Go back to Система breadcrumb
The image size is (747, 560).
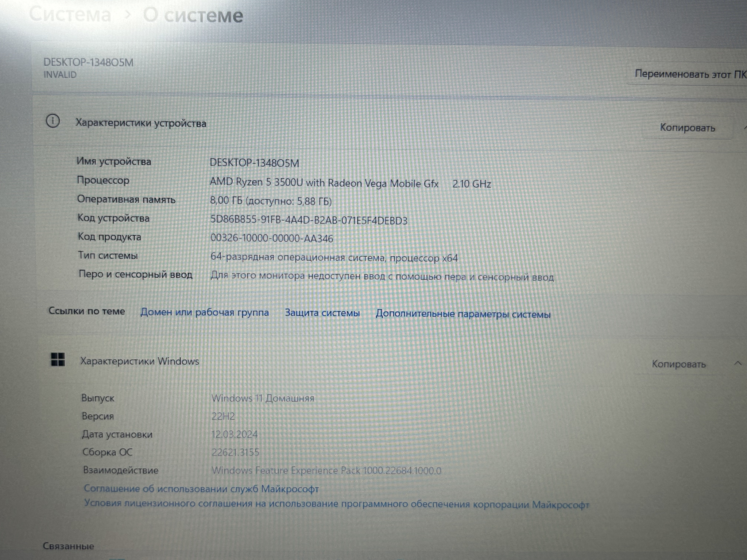(70, 15)
